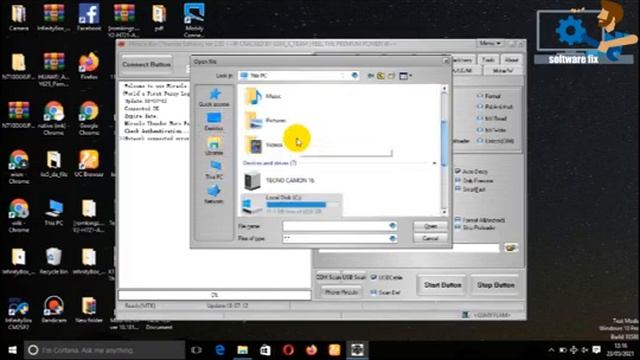Image resolution: width=640 pixels, height=360 pixels.
Task: Open Microsoft Edge from the taskbar
Action: point(220,350)
